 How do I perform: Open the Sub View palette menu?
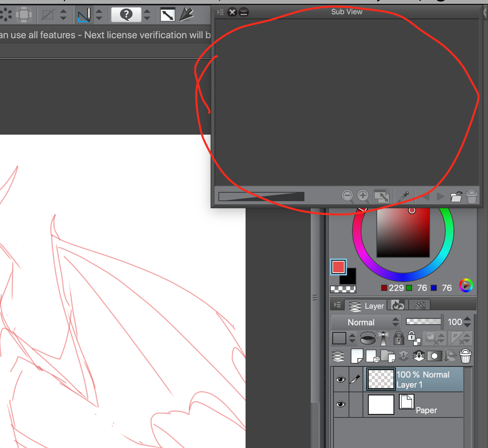point(220,12)
